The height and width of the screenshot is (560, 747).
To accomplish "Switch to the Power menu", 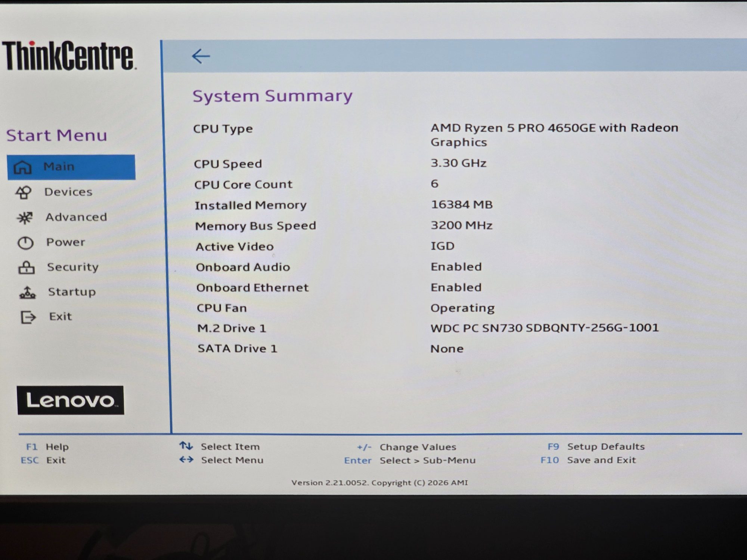I will click(66, 242).
